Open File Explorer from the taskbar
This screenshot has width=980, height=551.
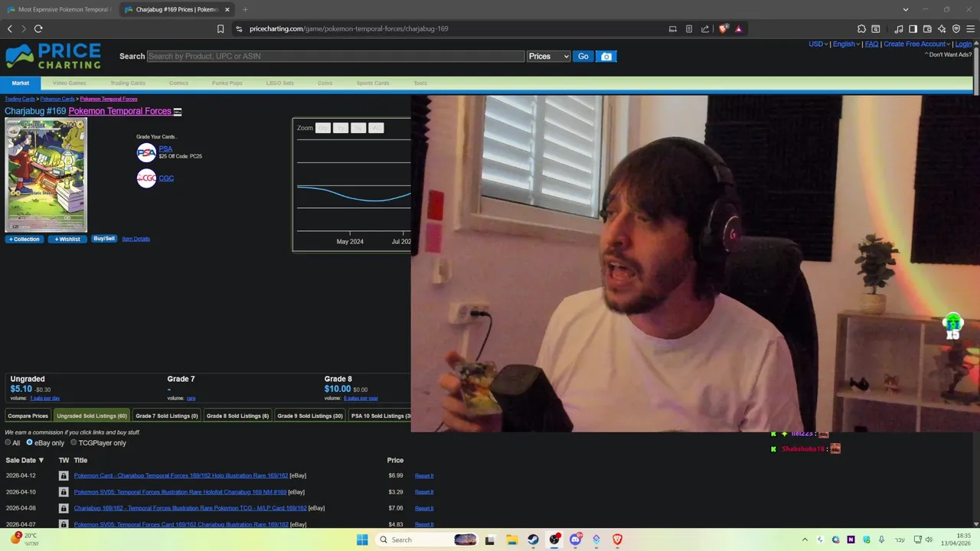click(x=511, y=540)
